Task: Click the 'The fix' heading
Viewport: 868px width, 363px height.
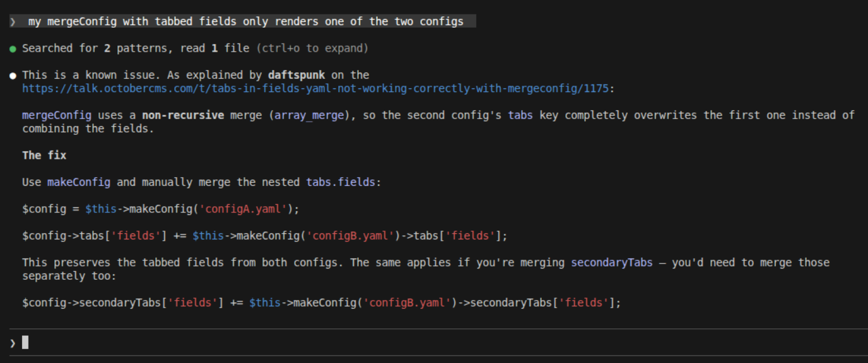Action: 44,155
